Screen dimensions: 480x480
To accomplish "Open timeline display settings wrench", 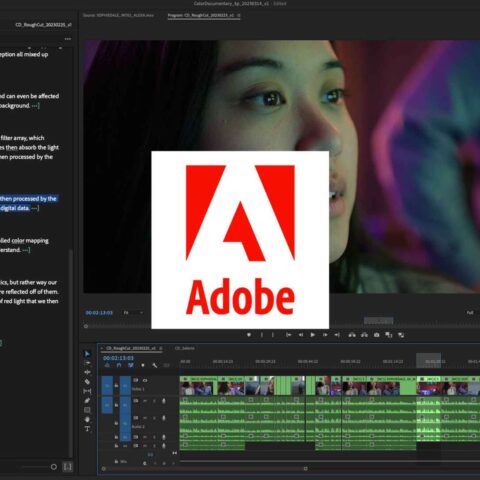I will tap(155, 365).
